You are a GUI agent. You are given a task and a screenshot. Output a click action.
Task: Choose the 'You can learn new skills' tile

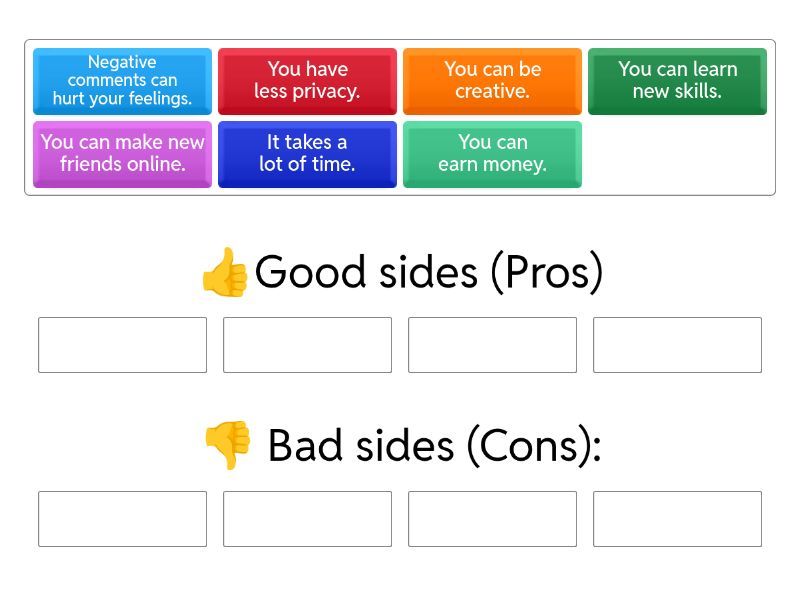pyautogui.click(x=677, y=81)
